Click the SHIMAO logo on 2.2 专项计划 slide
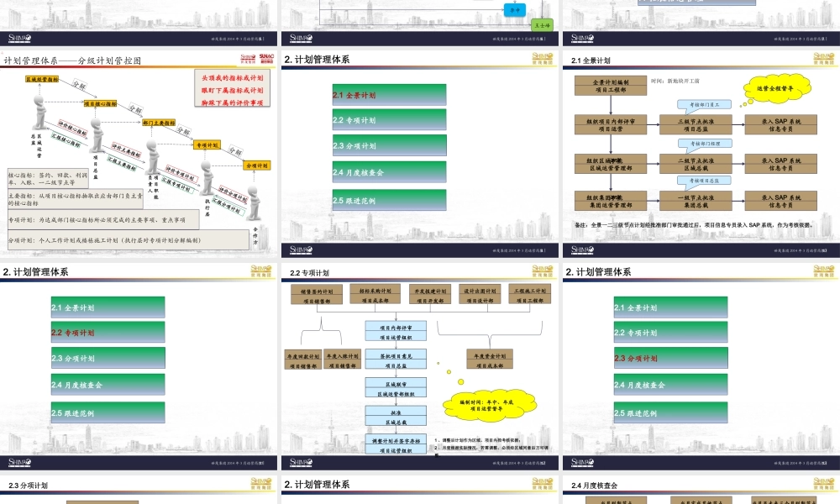This screenshot has width=840, height=504. (x=542, y=271)
